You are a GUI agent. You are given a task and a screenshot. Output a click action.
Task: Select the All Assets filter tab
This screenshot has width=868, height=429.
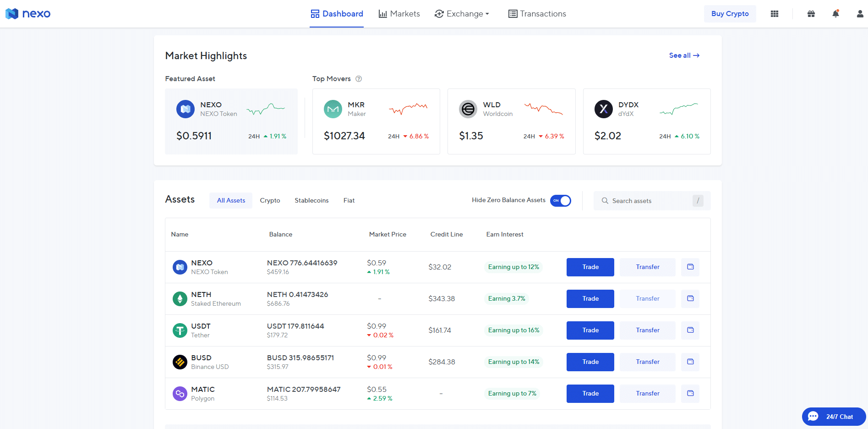pyautogui.click(x=231, y=201)
